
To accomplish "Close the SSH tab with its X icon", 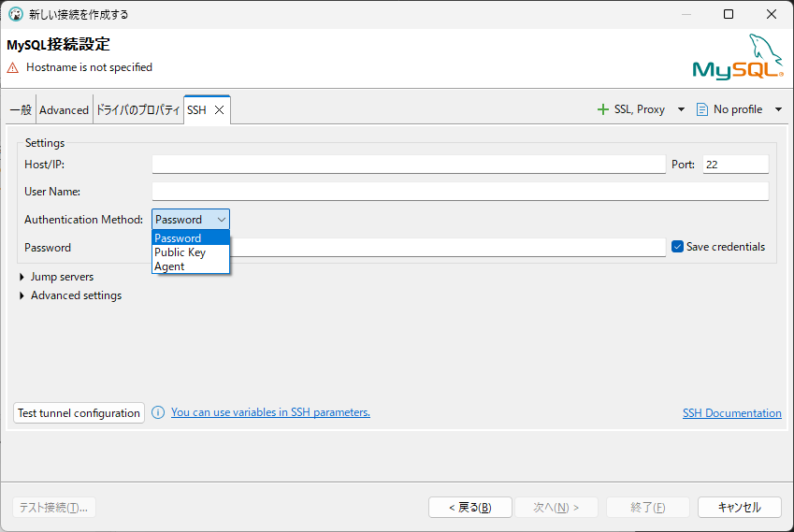I will [x=219, y=109].
